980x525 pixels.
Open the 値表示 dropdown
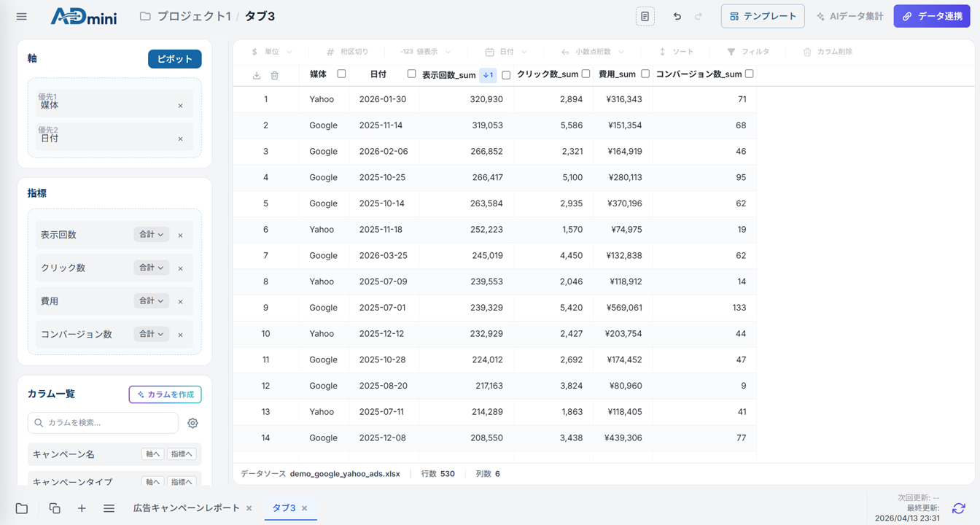[426, 52]
